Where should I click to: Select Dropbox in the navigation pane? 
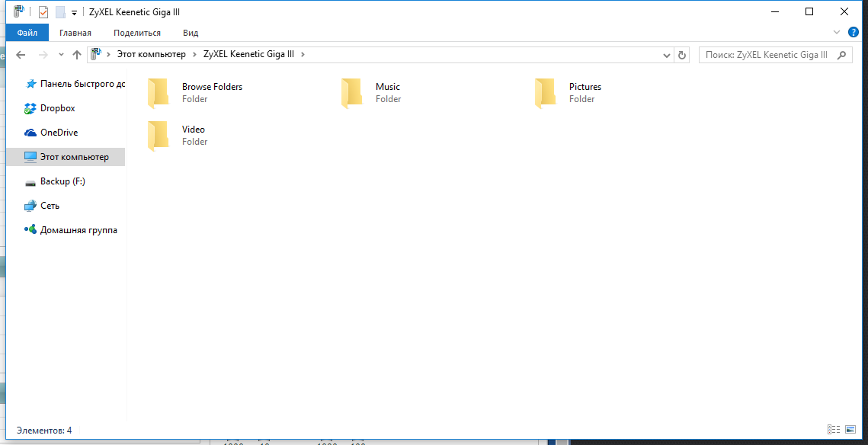point(58,108)
